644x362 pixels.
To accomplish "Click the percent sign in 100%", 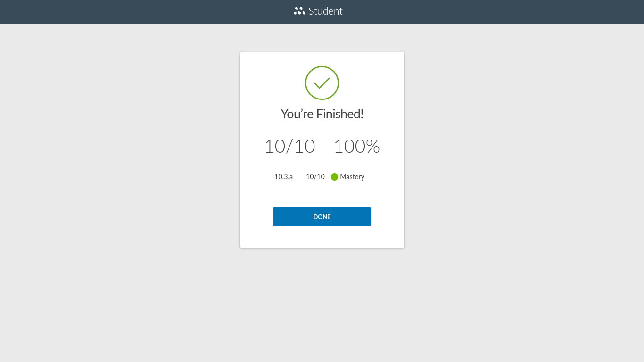I will click(x=373, y=147).
